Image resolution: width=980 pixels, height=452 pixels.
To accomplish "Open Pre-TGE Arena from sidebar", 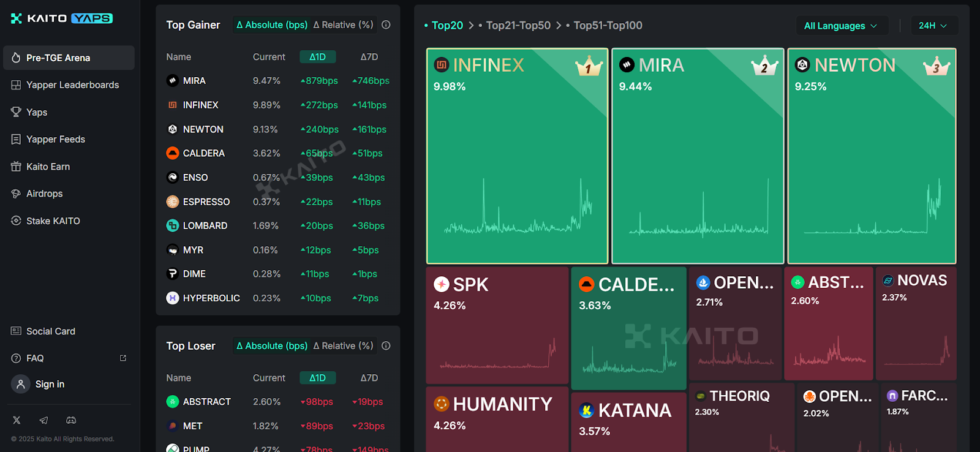I will [x=69, y=58].
